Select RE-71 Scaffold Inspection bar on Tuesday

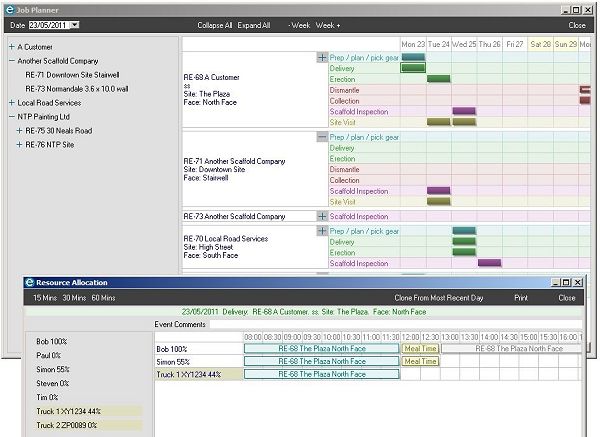[x=438, y=190]
